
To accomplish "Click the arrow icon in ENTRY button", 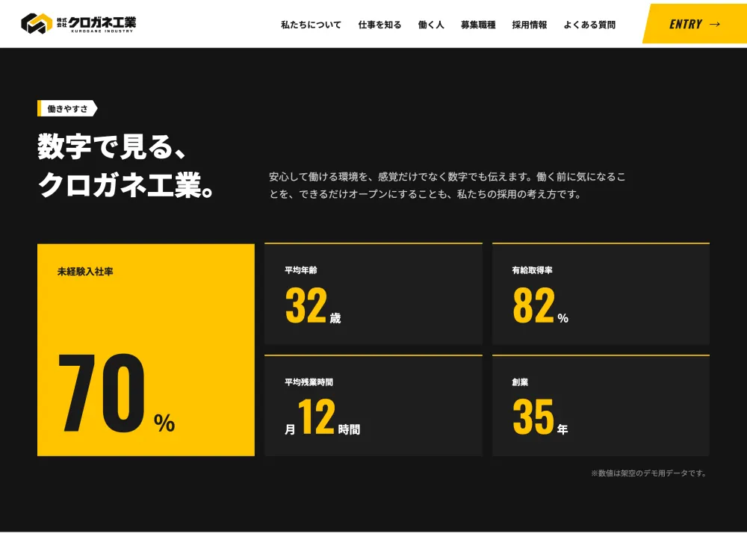I will click(715, 25).
